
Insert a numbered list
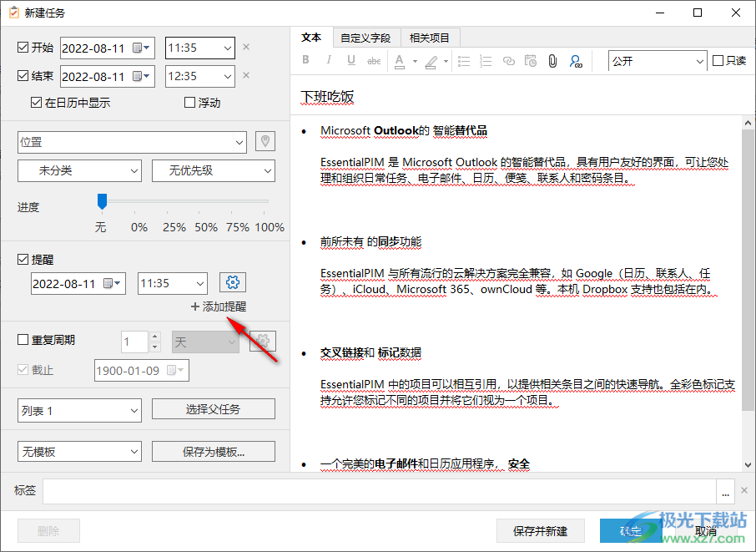coord(486,61)
